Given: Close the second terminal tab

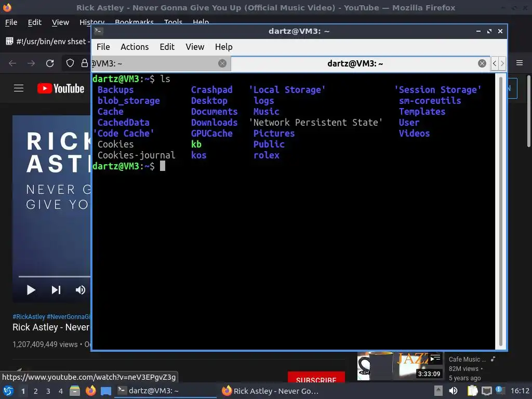Looking at the screenshot, I should (482, 63).
